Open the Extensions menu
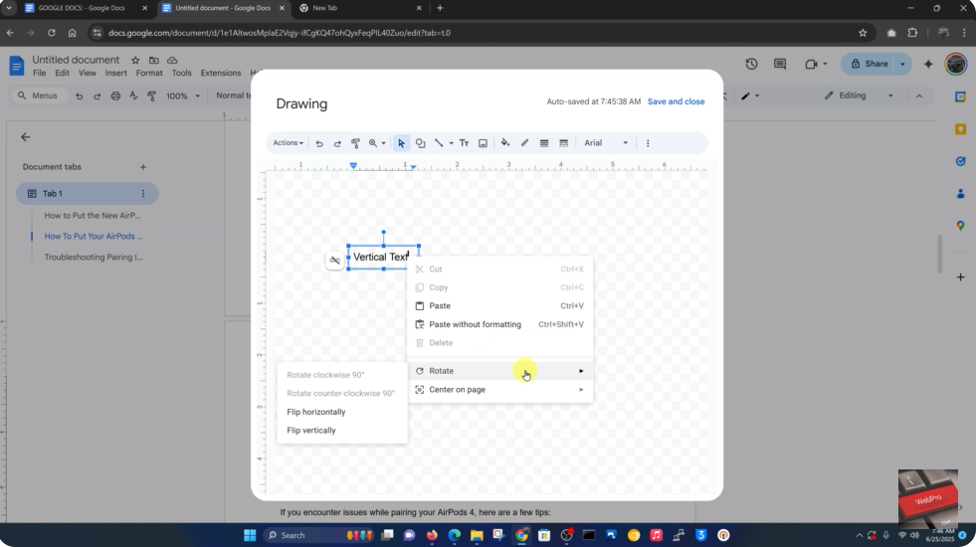The width and height of the screenshot is (980, 547). click(x=221, y=73)
